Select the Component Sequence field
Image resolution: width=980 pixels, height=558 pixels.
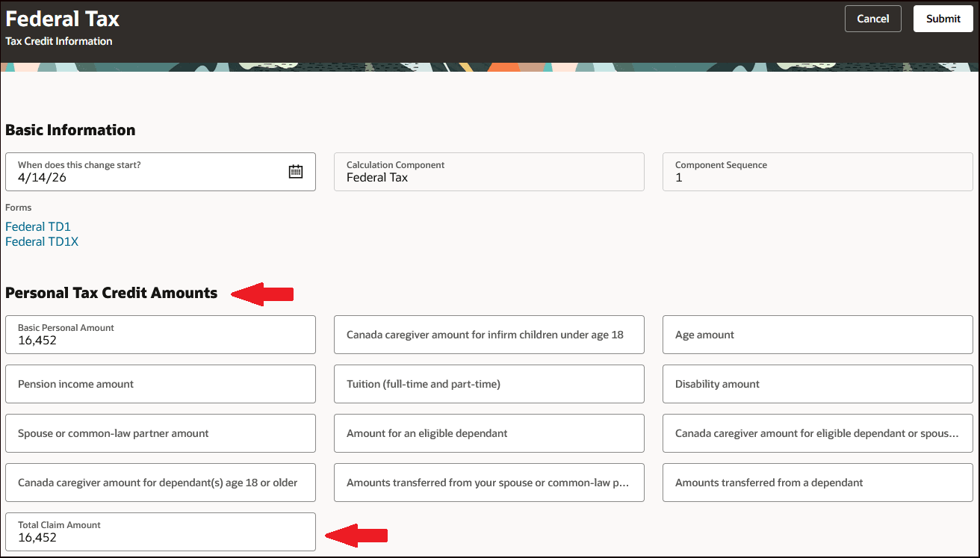point(818,172)
